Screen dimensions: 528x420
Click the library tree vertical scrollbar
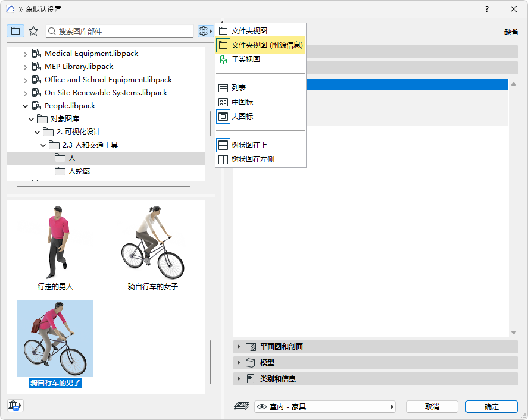210,124
